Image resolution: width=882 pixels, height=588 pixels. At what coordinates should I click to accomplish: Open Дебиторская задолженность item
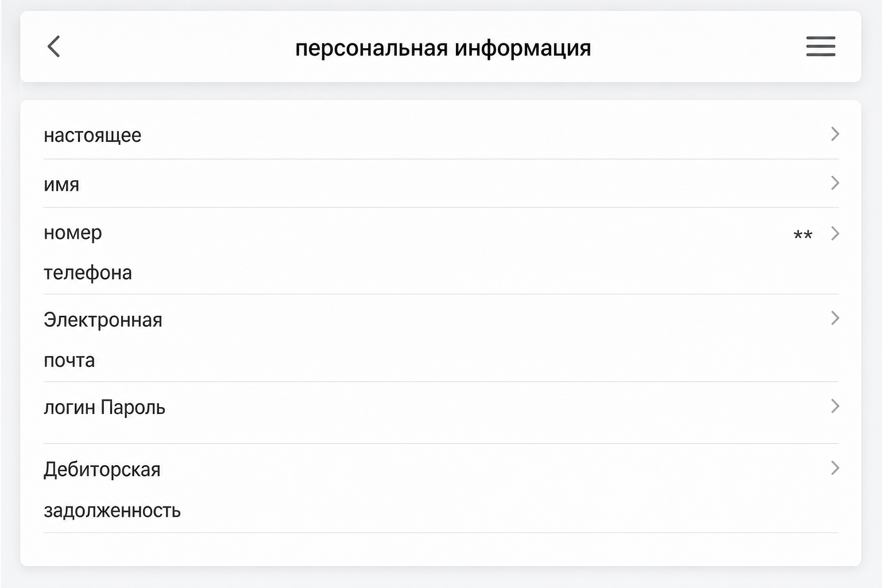pyautogui.click(x=441, y=489)
